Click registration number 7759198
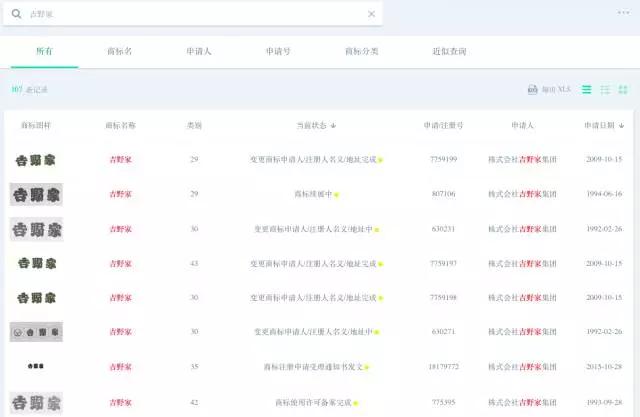Screen dimensions: 640x417 (x=443, y=297)
